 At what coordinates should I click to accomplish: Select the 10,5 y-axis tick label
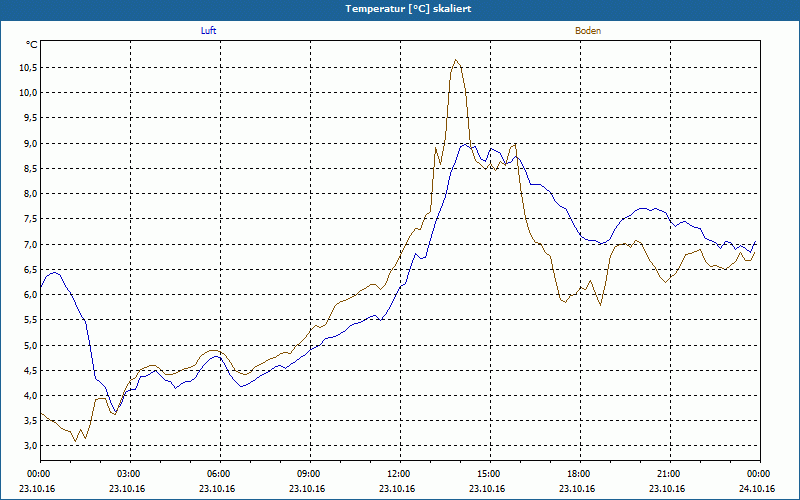coord(29,67)
